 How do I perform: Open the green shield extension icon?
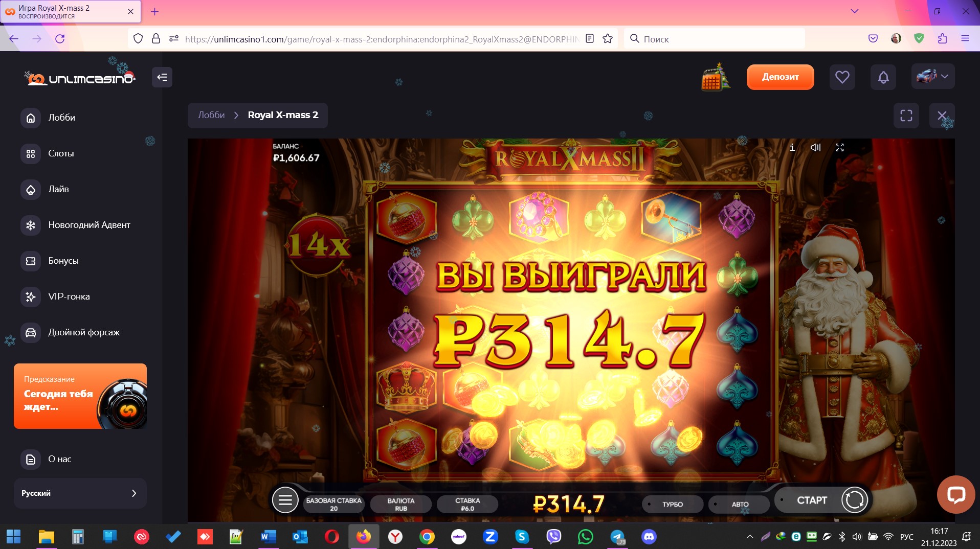click(919, 39)
